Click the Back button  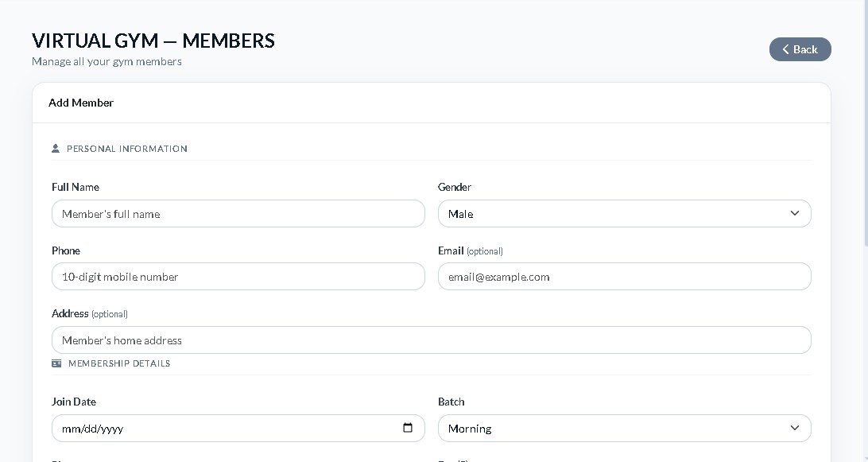point(800,49)
